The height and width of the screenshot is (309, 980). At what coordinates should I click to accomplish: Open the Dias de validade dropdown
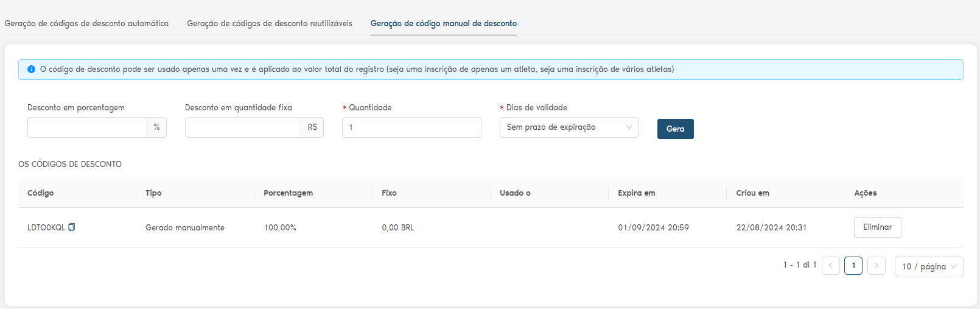tap(569, 127)
